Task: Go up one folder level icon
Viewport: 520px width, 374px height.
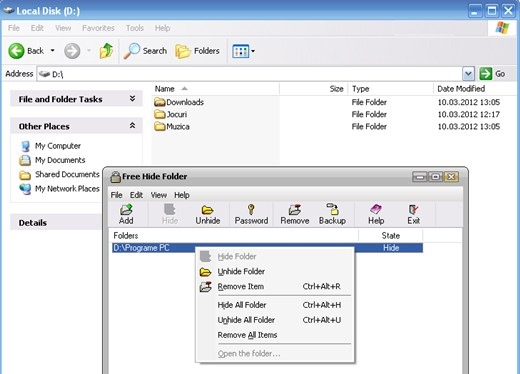Action: pos(106,51)
